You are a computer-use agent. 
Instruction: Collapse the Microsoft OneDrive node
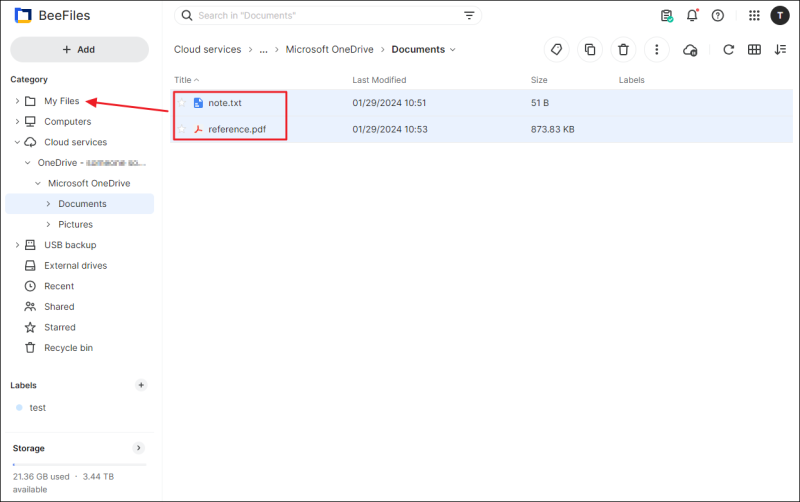(x=38, y=183)
